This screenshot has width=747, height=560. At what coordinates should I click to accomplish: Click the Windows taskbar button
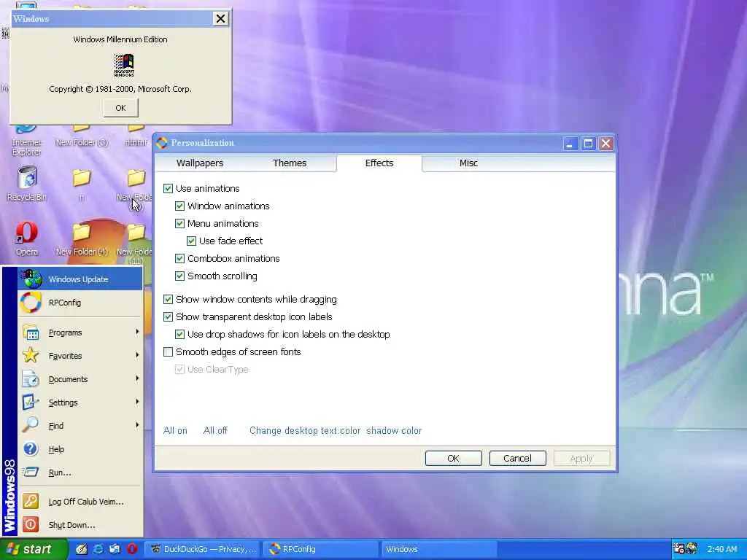coord(438,549)
